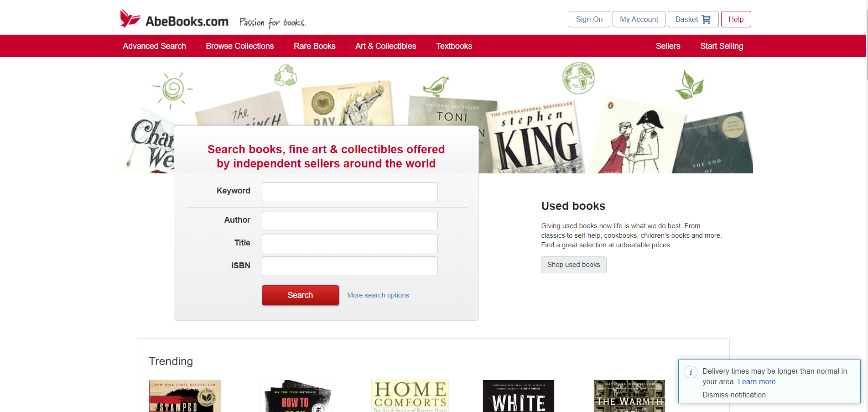Viewport: 868px width, 412px height.
Task: Focus the Keyword input field
Action: click(350, 192)
